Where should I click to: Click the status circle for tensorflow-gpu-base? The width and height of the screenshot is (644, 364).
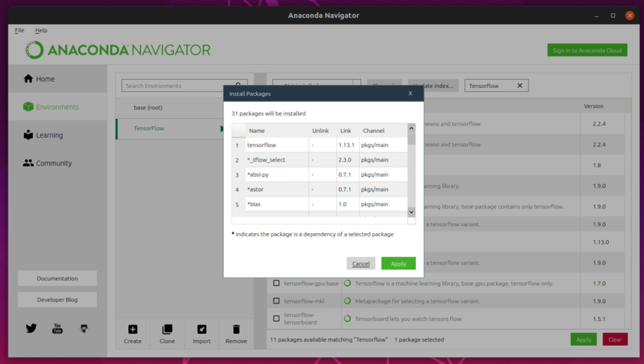(x=347, y=283)
